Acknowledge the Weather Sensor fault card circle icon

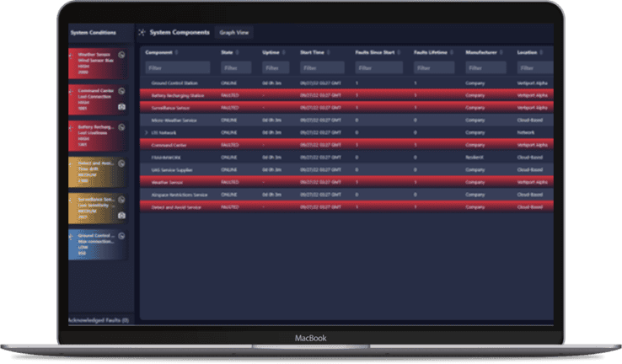point(121,55)
